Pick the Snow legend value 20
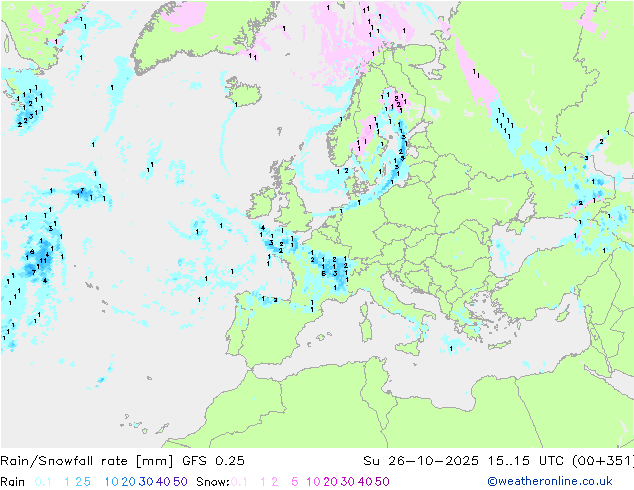The width and height of the screenshot is (634, 490). coord(330,482)
